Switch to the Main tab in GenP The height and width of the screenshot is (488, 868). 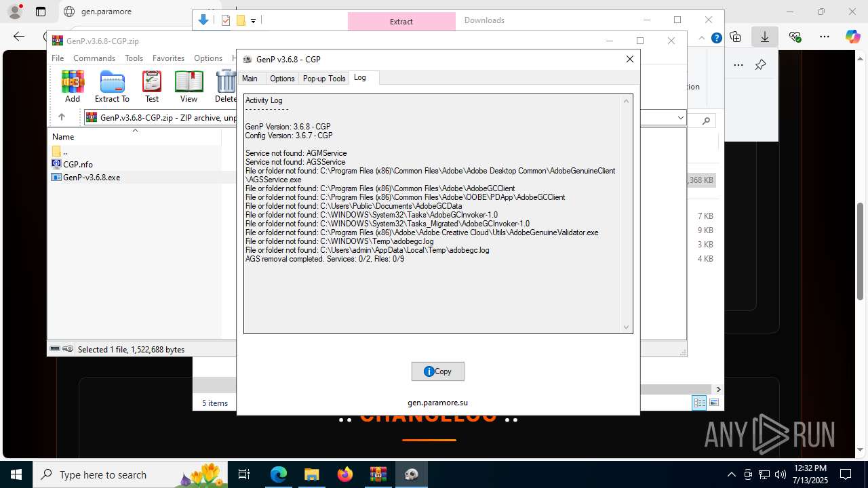(250, 79)
